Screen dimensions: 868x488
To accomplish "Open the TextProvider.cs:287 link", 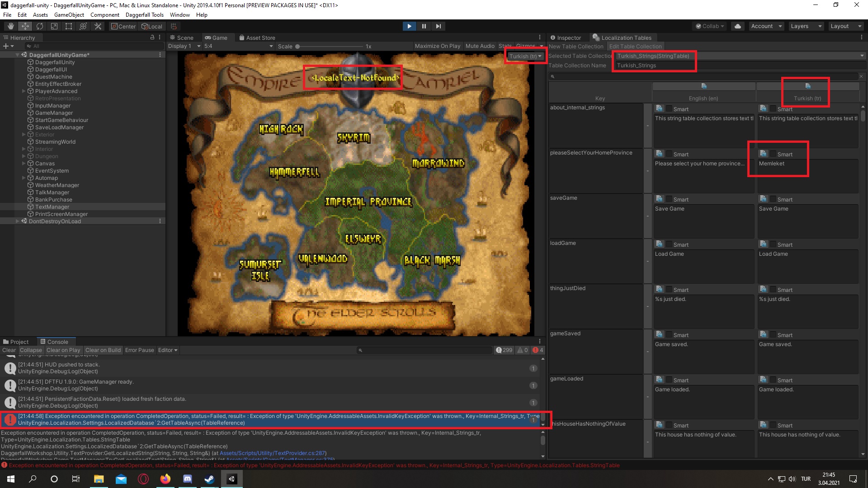I will tap(272, 453).
